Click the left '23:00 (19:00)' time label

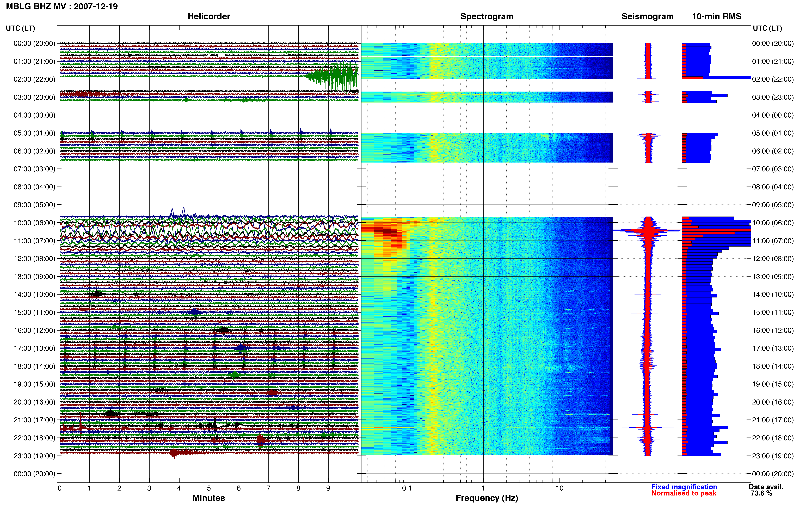pos(34,456)
